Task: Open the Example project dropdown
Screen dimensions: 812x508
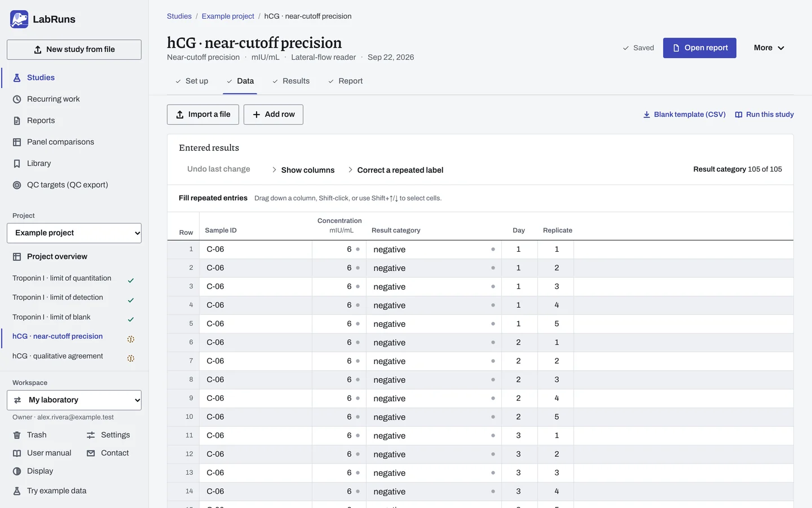Action: pos(74,233)
